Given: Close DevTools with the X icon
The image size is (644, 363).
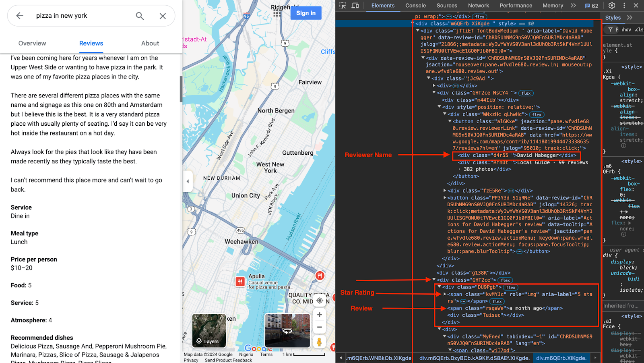Looking at the screenshot, I should click(x=636, y=6).
